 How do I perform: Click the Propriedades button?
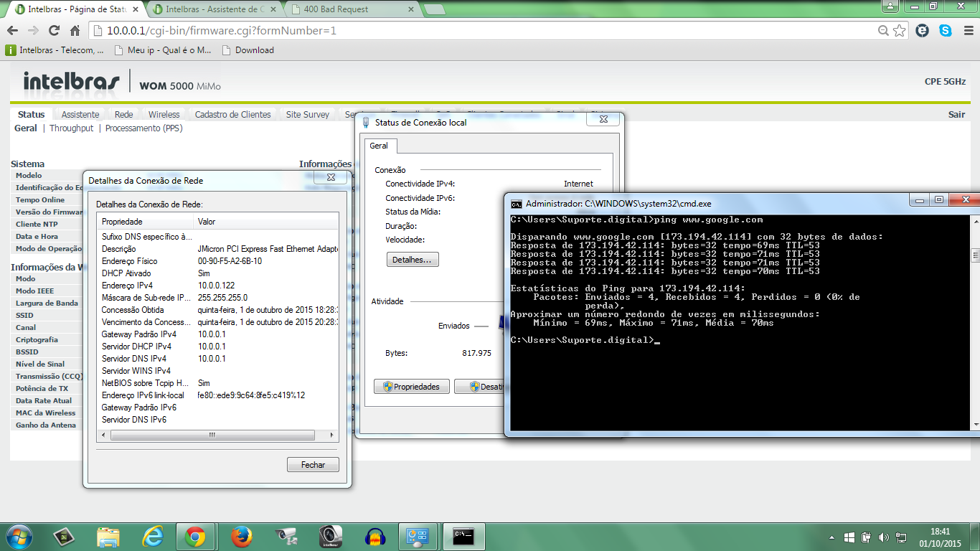click(411, 387)
